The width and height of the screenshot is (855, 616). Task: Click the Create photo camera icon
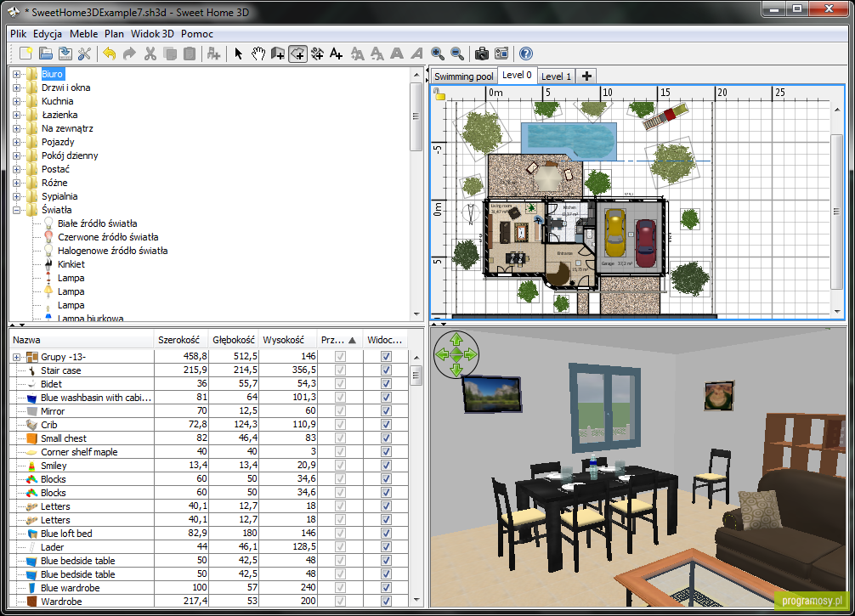482,54
